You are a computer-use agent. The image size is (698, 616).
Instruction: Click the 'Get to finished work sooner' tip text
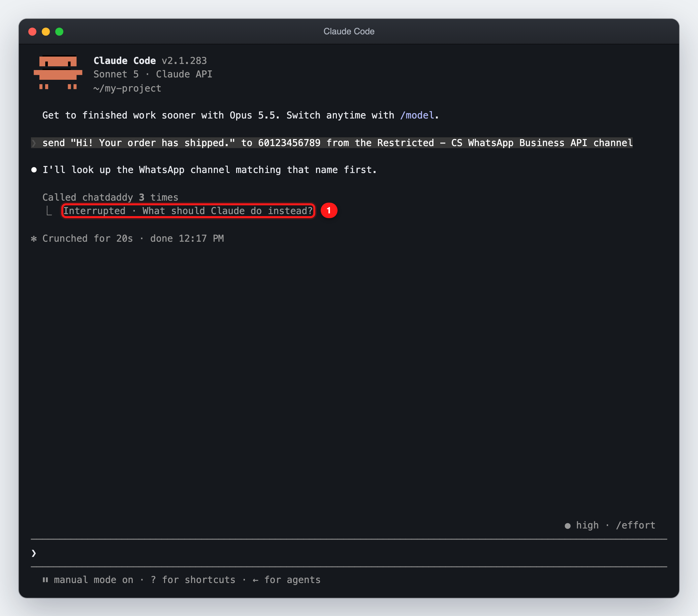point(241,115)
